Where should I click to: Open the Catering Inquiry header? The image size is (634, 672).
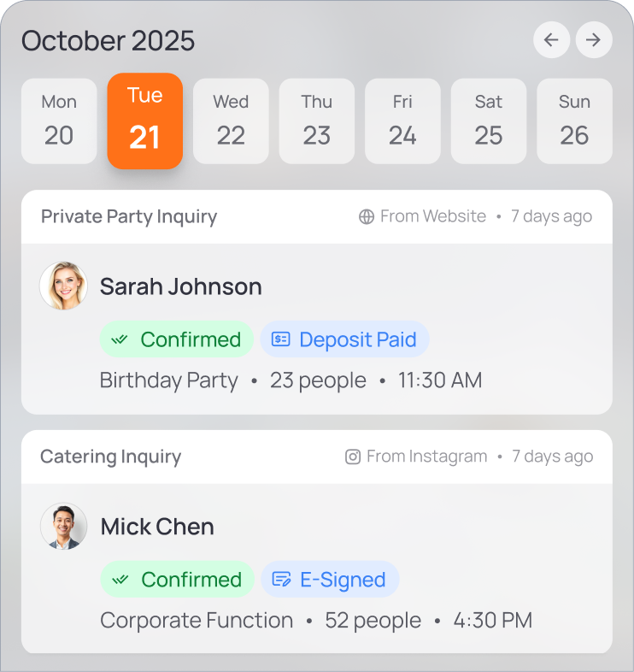click(x=111, y=457)
